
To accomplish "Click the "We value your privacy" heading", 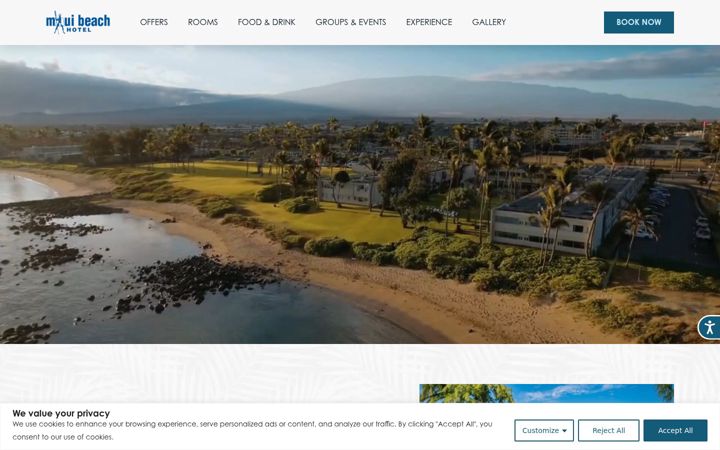I will pyautogui.click(x=61, y=413).
